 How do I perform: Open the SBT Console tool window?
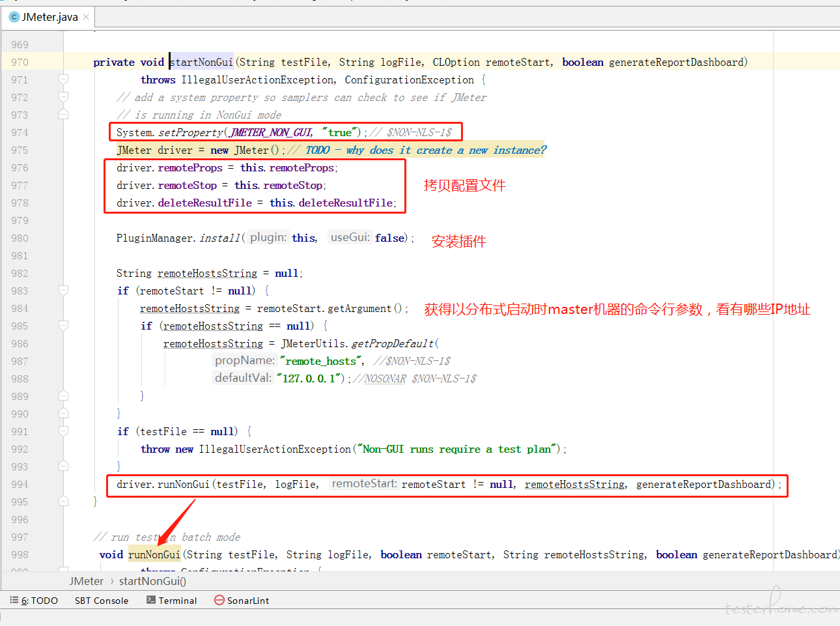tap(102, 601)
